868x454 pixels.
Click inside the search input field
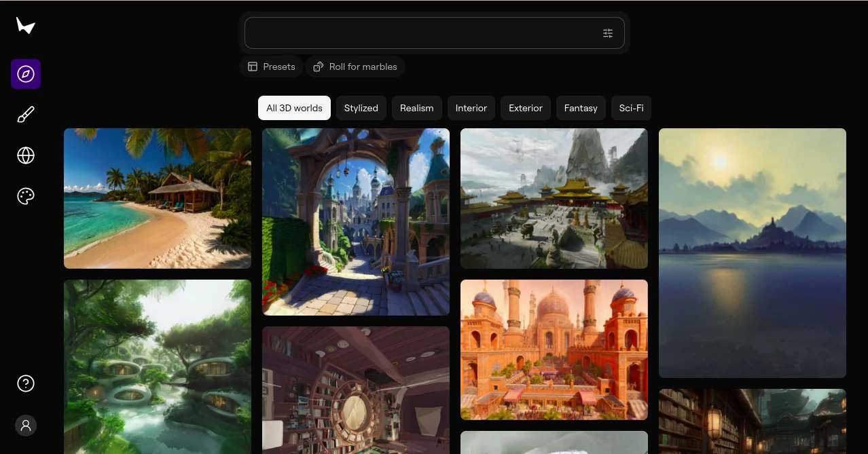click(x=421, y=33)
